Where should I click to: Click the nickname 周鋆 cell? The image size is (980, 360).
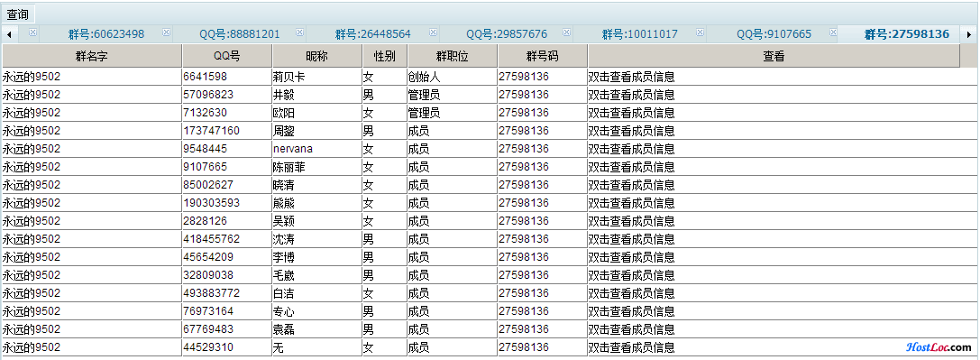[x=316, y=131]
